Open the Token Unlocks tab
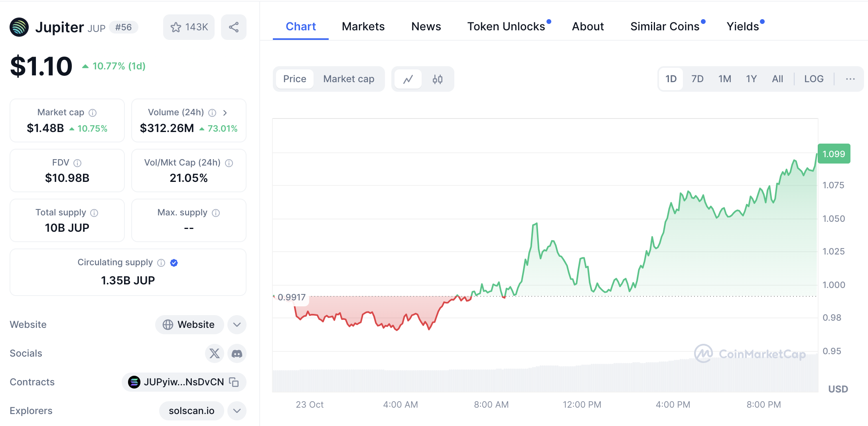Viewport: 868px width, 426px height. (x=507, y=26)
